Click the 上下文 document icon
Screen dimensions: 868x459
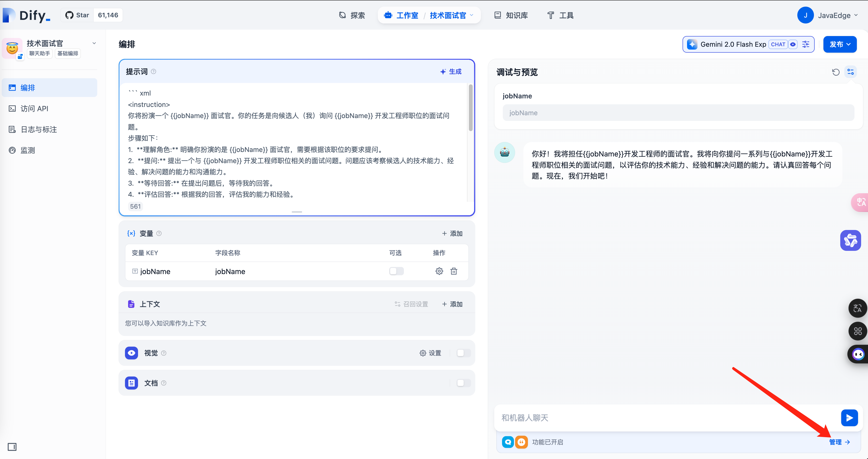pos(131,304)
